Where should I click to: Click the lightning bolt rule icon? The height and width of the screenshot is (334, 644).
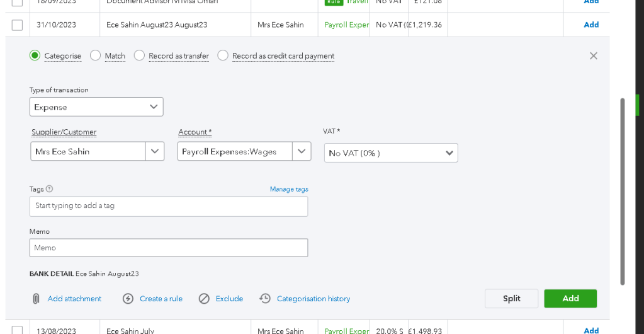128,299
